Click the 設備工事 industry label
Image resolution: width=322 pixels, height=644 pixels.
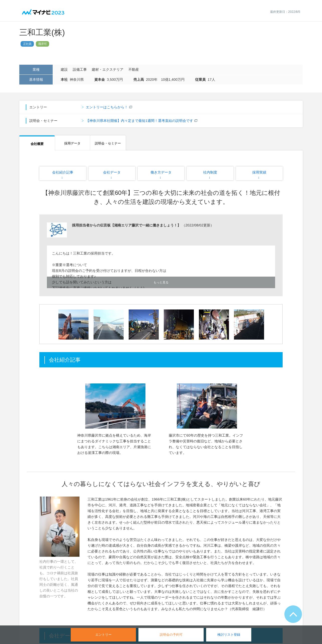pyautogui.click(x=80, y=69)
